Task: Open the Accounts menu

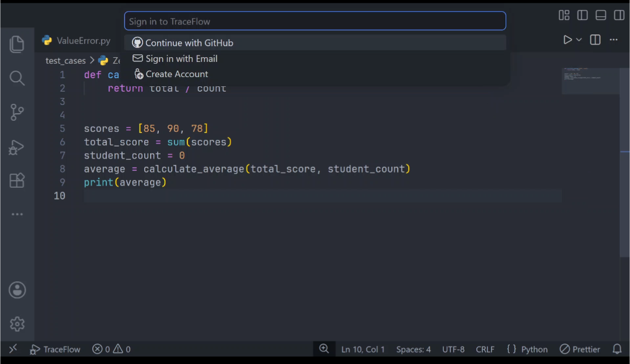Action: click(x=18, y=290)
